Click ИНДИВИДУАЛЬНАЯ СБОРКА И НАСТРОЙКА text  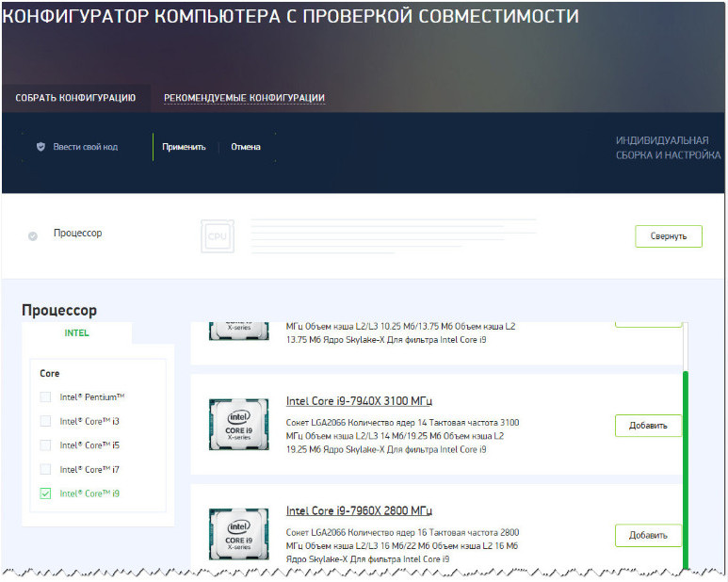(x=668, y=148)
